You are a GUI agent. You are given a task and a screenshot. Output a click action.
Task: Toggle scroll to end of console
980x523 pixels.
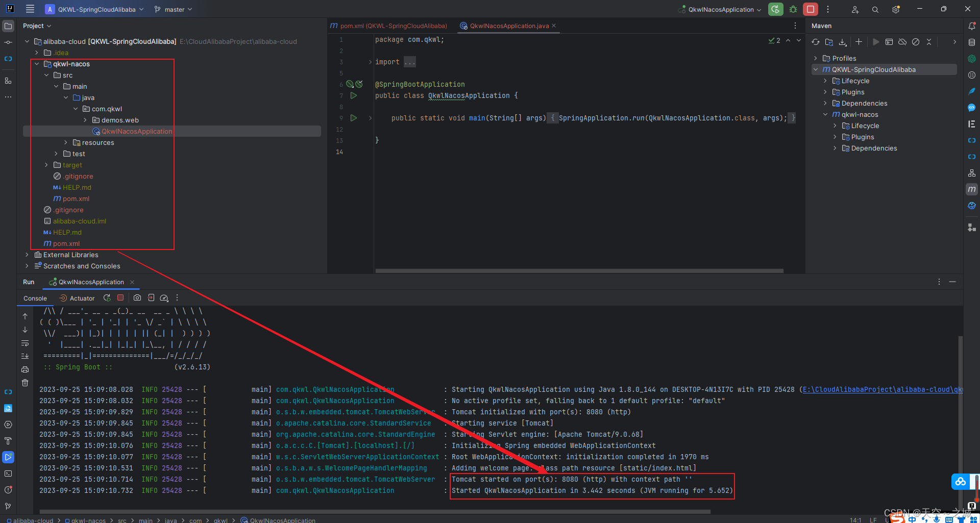coord(25,356)
